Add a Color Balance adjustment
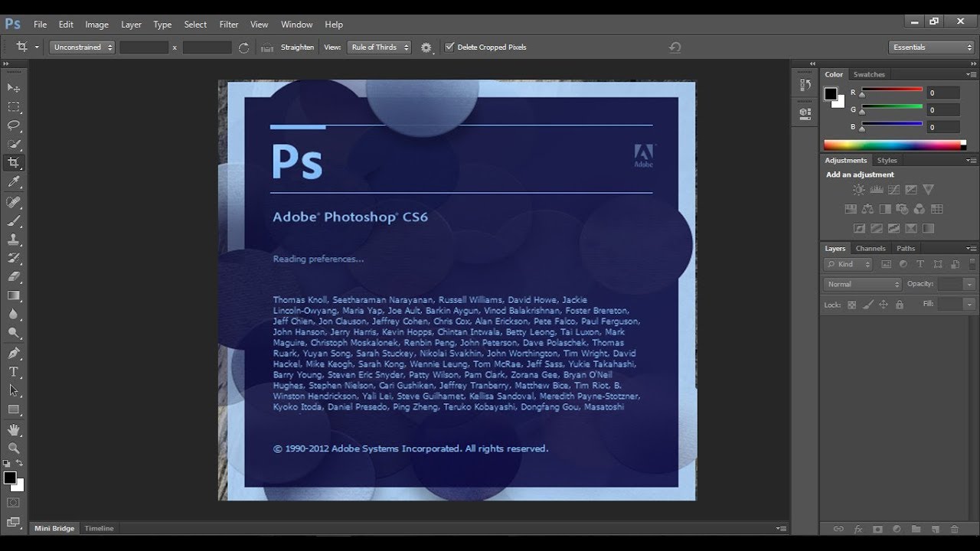980x551 pixels. coord(867,209)
